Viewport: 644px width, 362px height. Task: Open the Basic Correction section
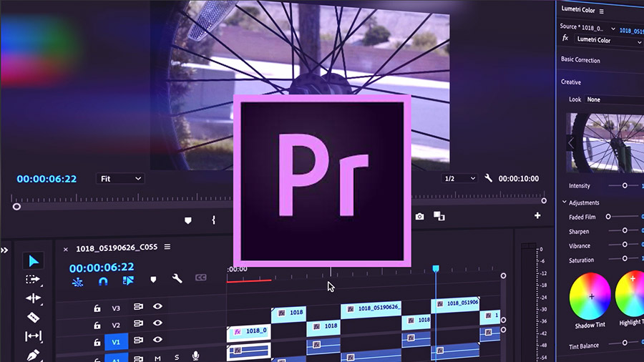tap(580, 60)
